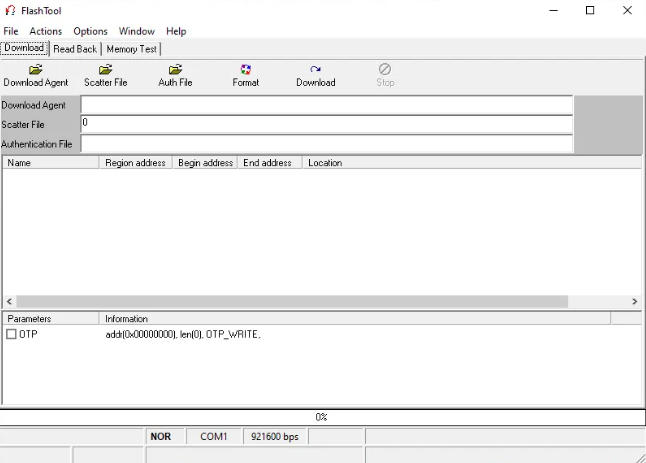The width and height of the screenshot is (646, 463).
Task: Open the Download Agent file browser icon
Action: pos(36,69)
